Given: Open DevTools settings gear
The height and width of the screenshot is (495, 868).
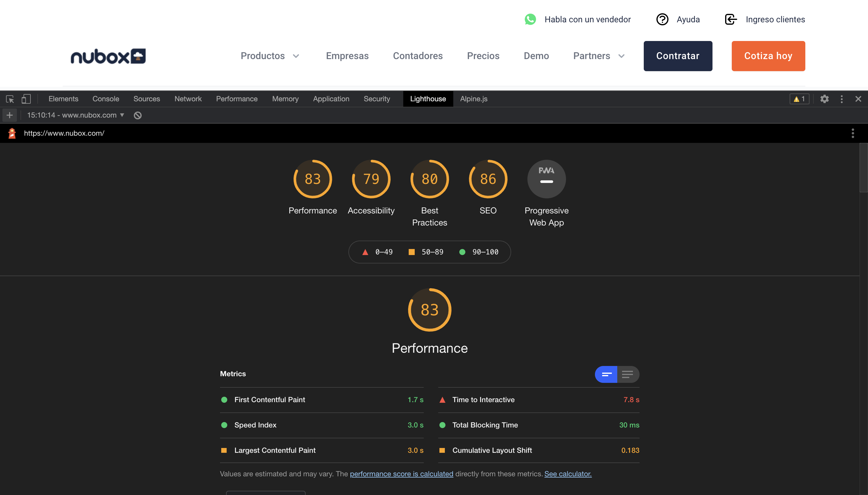Looking at the screenshot, I should [x=824, y=99].
